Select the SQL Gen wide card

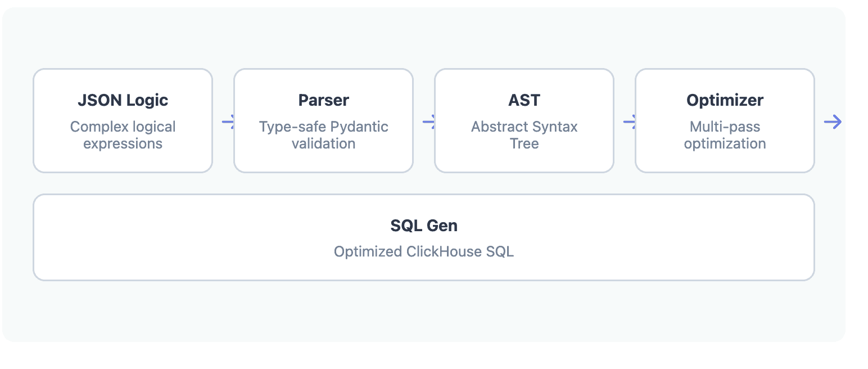424,237
